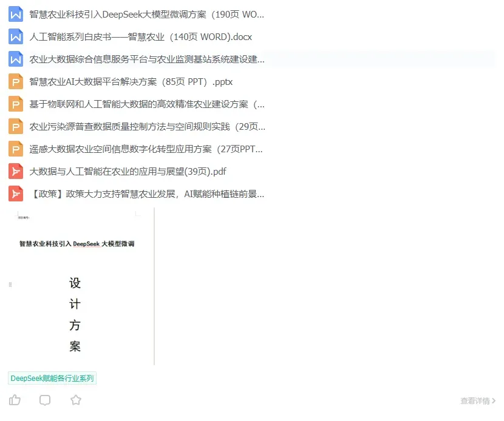Screen dimensions: 504x421
Task: Click the Word icon beside 农业大数据综合信息服务平台 file
Action: coord(15,59)
